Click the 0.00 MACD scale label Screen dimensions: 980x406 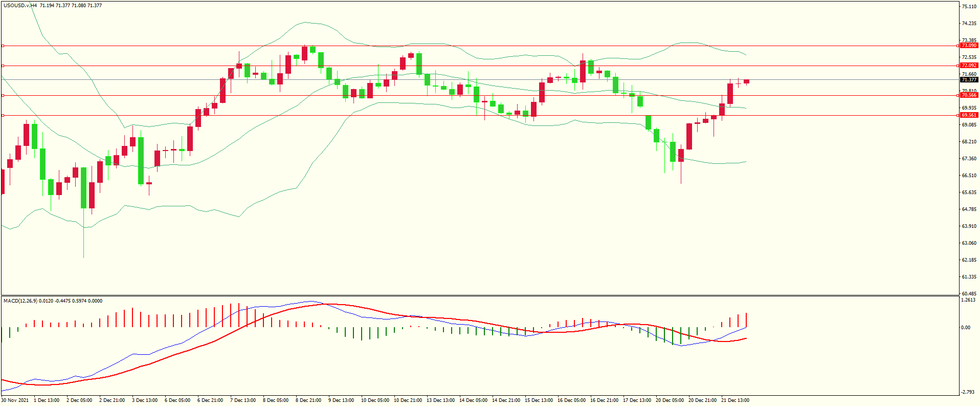tap(966, 328)
